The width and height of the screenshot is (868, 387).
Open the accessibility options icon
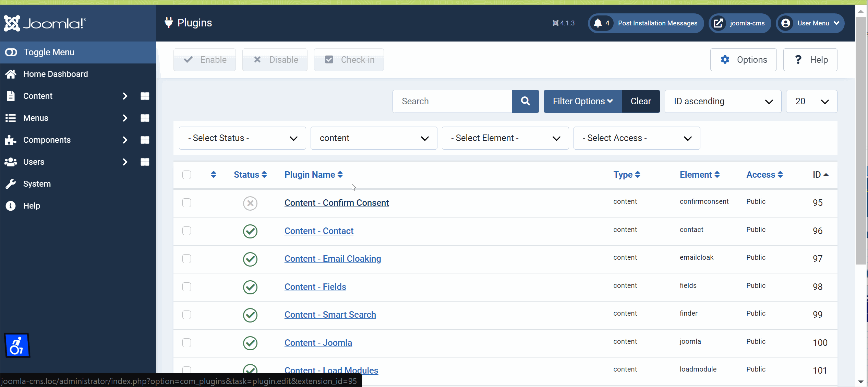coord(16,345)
